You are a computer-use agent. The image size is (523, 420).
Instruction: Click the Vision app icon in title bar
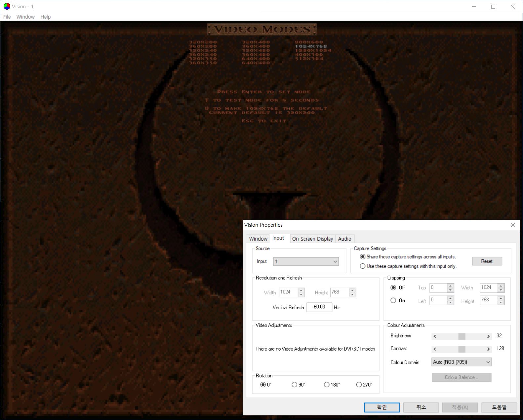(7, 6)
